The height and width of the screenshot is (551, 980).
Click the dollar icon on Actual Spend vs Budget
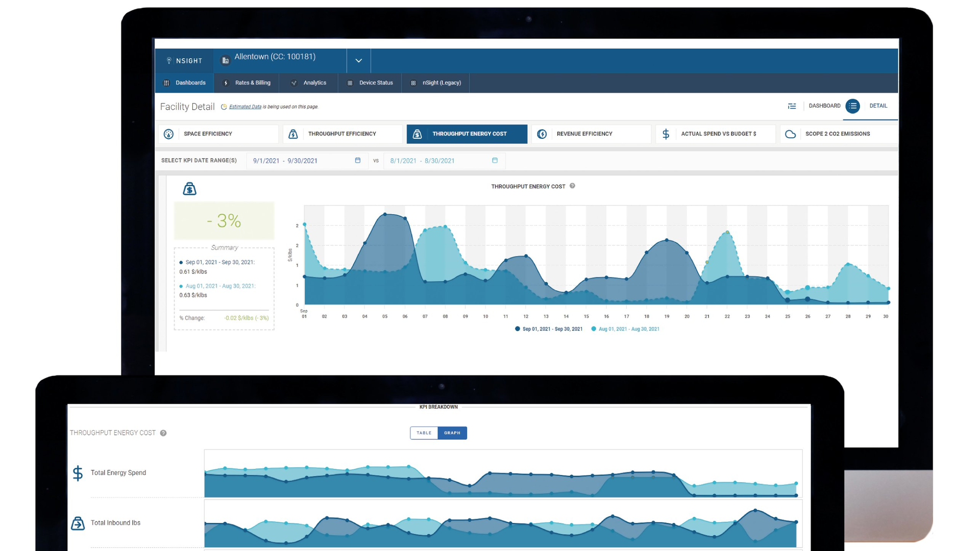666,134
